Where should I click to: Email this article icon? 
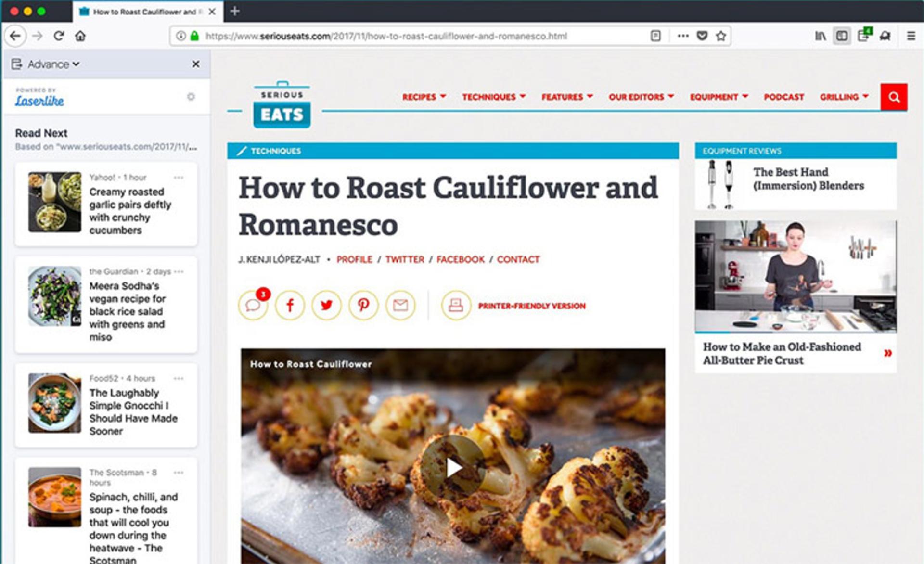[400, 305]
